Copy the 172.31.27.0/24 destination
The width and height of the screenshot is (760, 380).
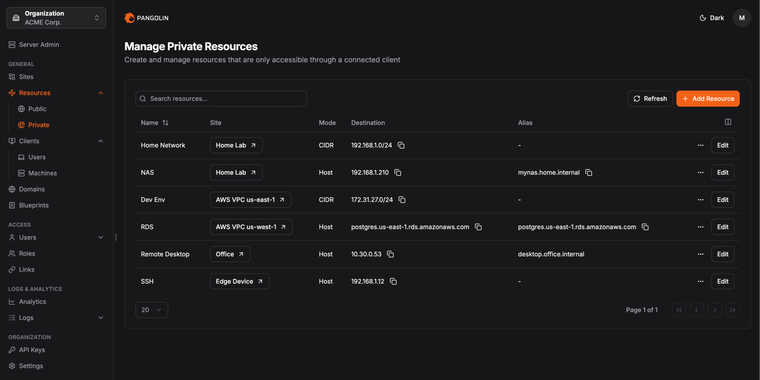[x=402, y=200]
